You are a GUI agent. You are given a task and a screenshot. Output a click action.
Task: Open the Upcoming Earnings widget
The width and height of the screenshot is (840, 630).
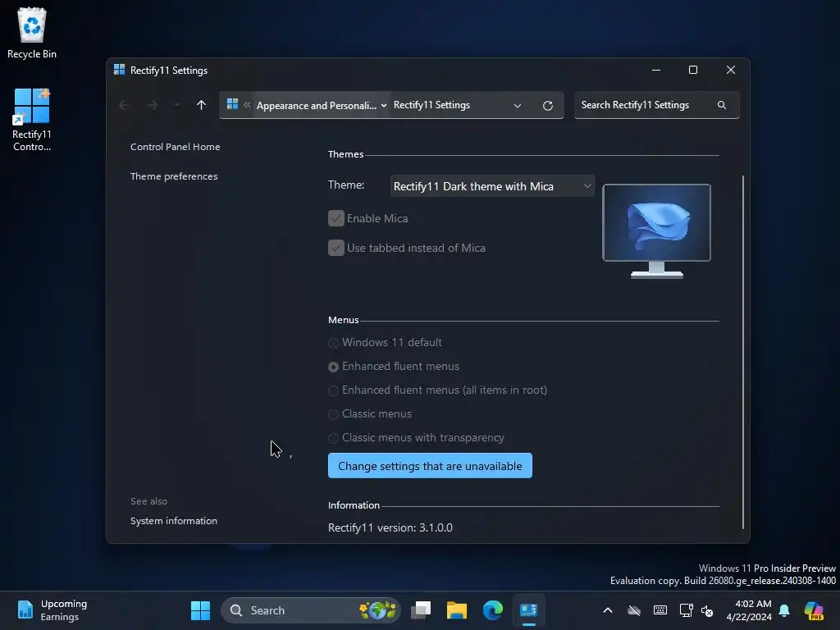(x=52, y=610)
